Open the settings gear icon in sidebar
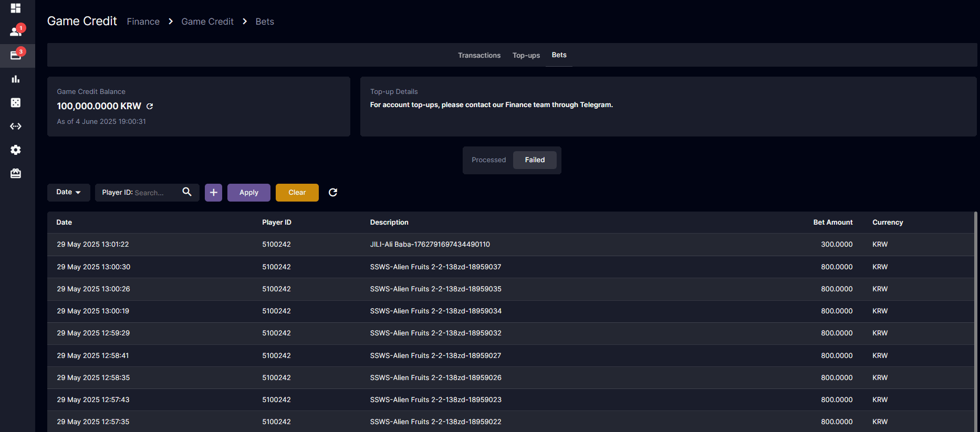 [x=16, y=150]
